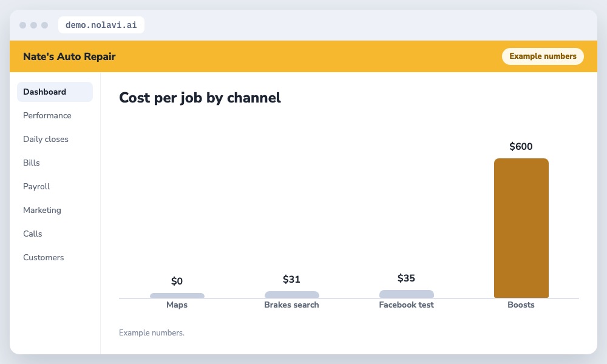607x364 pixels.
Task: Click the $0 value label
Action: coord(177,281)
